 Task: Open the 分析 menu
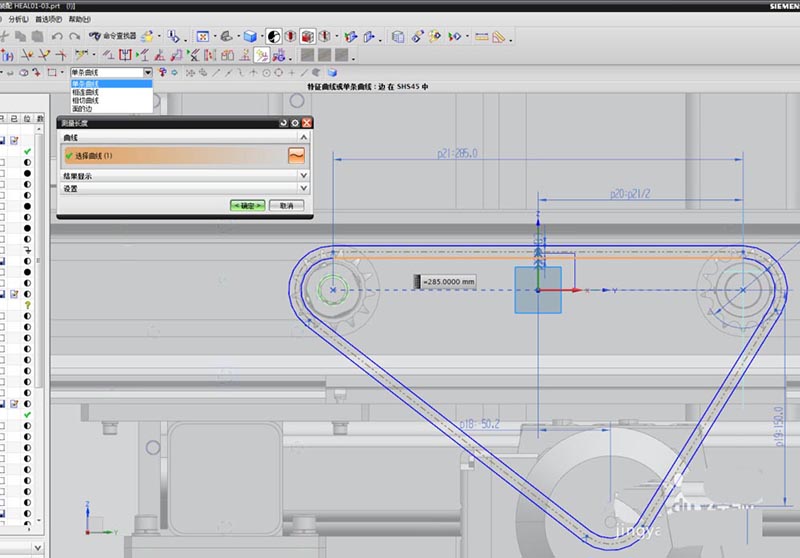pos(19,19)
